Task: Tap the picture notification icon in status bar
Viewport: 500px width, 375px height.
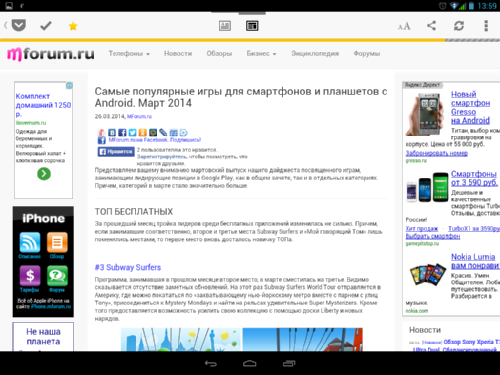Action: (9, 6)
